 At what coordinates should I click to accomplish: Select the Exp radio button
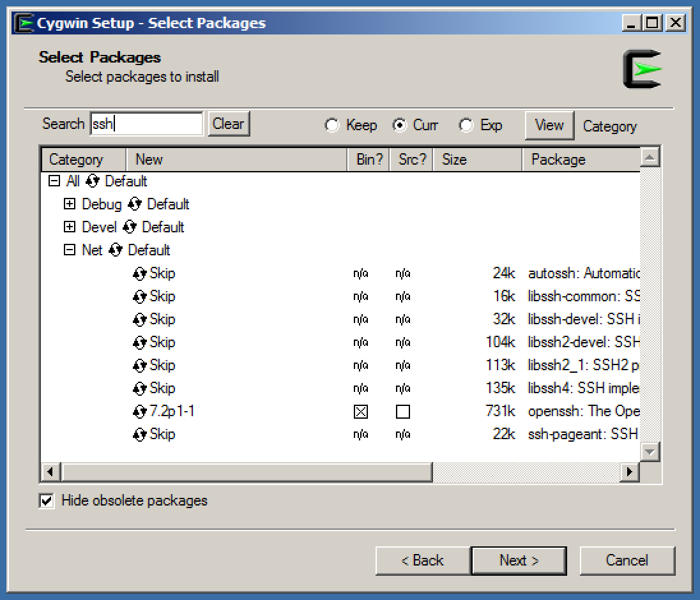tap(466, 125)
